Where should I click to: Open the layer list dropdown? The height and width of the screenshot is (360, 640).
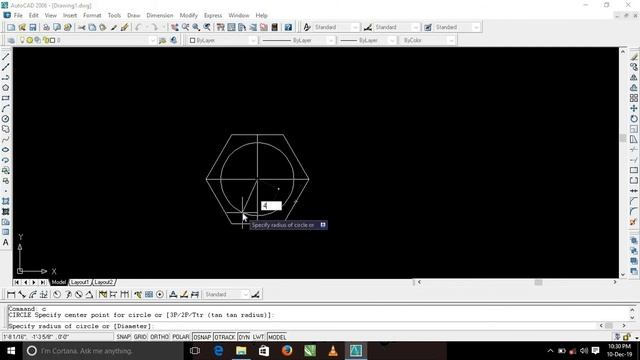[x=153, y=40]
